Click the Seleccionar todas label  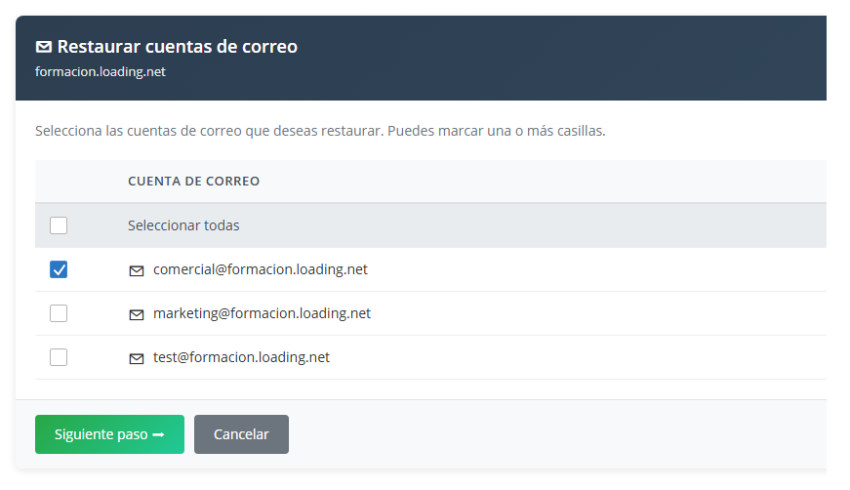183,225
